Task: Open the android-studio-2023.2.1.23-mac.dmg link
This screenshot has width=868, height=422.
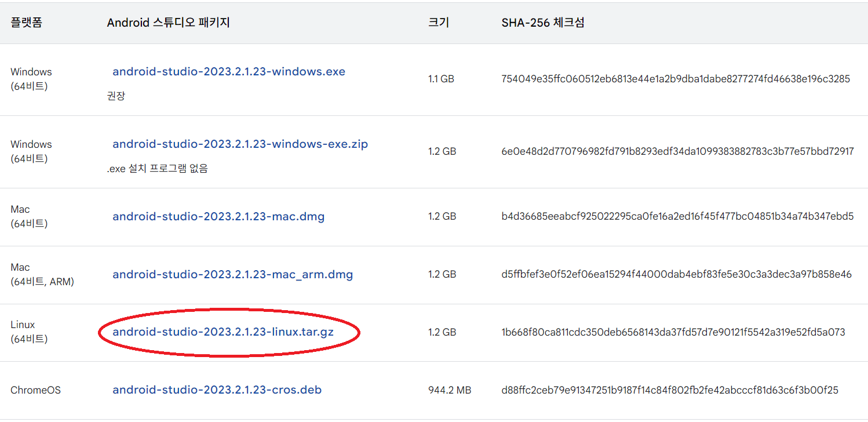Action: pyautogui.click(x=218, y=217)
